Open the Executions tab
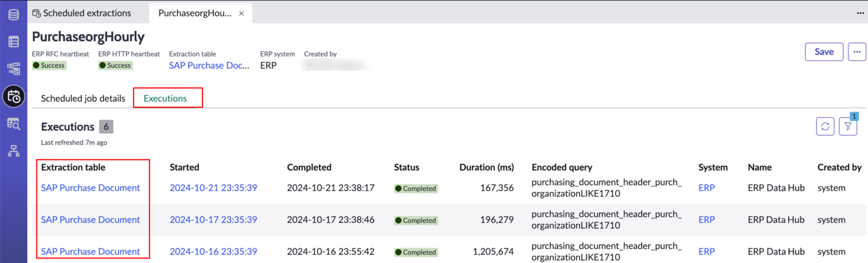 [x=165, y=98]
